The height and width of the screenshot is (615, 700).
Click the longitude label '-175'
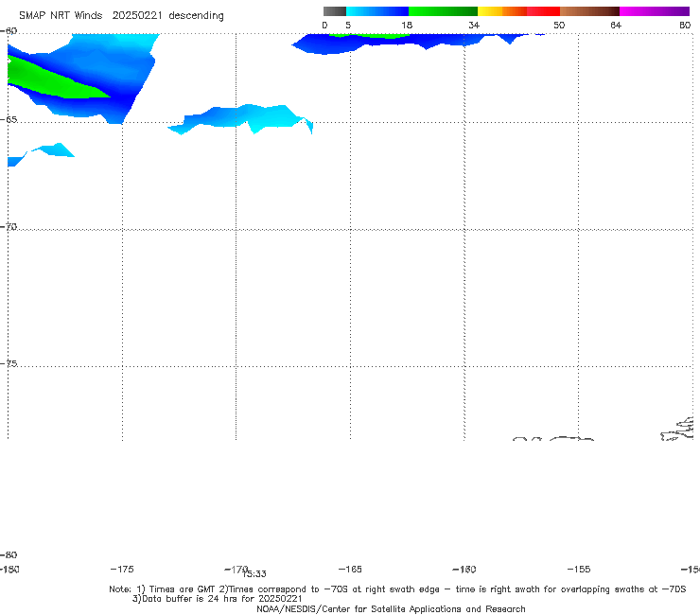[122, 569]
